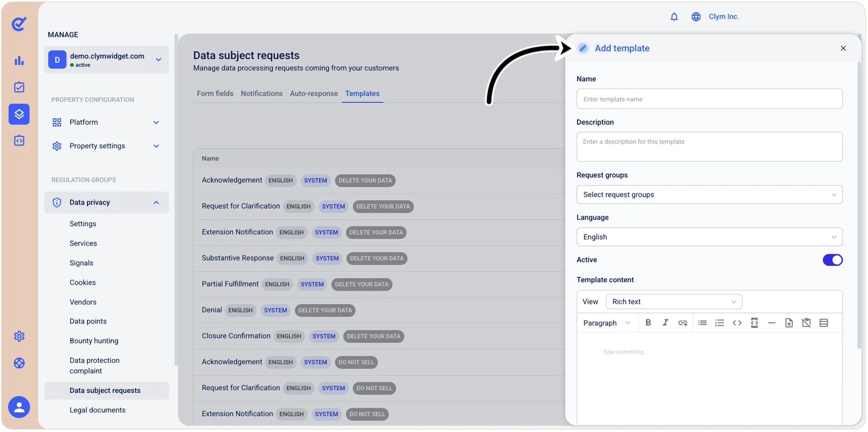Screen dimensions: 868x432
Task: Open Legal documents in the sidebar
Action: (97, 410)
